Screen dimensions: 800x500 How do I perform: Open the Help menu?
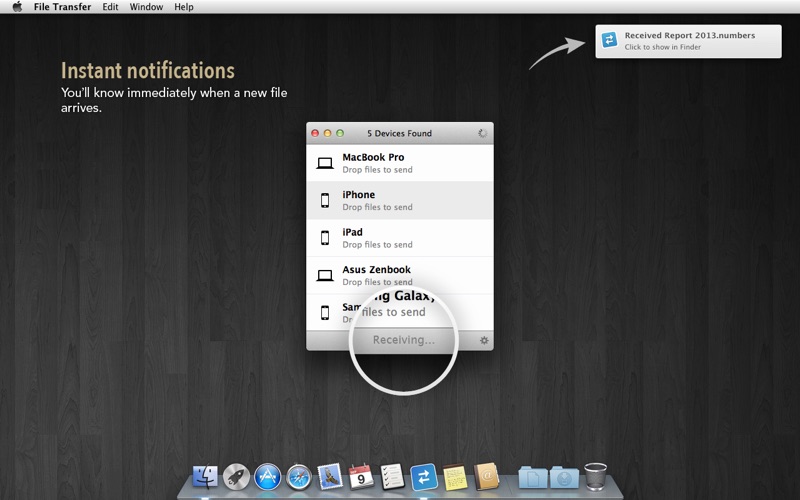pos(184,7)
